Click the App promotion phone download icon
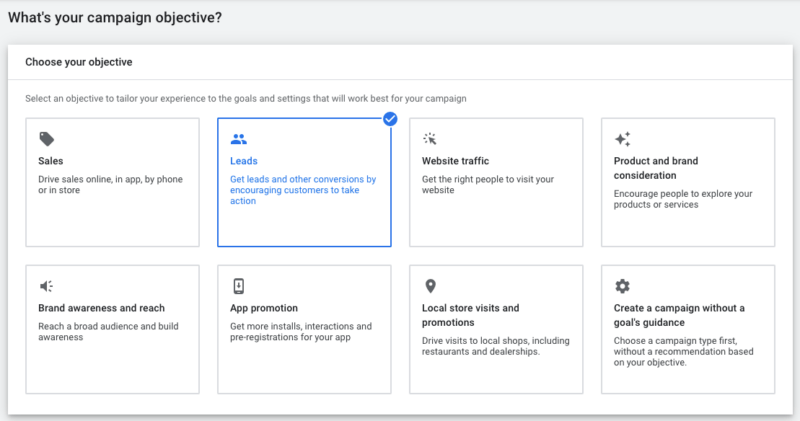The height and width of the screenshot is (421, 800). coord(238,286)
